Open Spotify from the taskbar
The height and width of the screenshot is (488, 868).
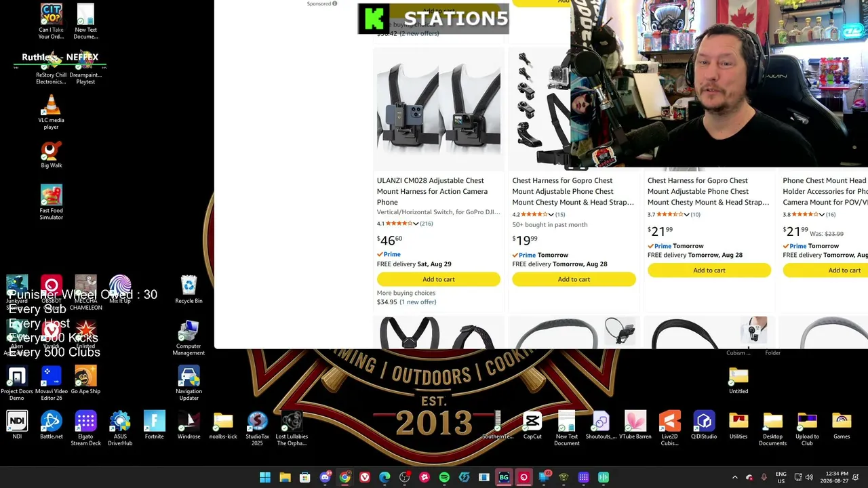444,477
